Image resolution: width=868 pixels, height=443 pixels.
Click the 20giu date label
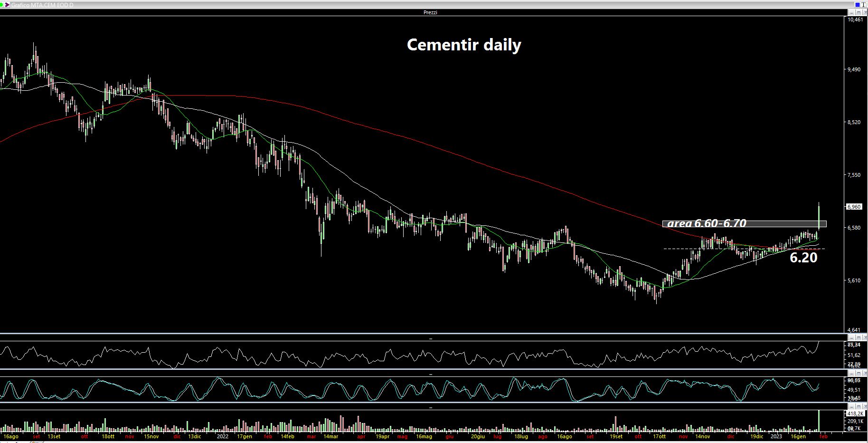478,436
